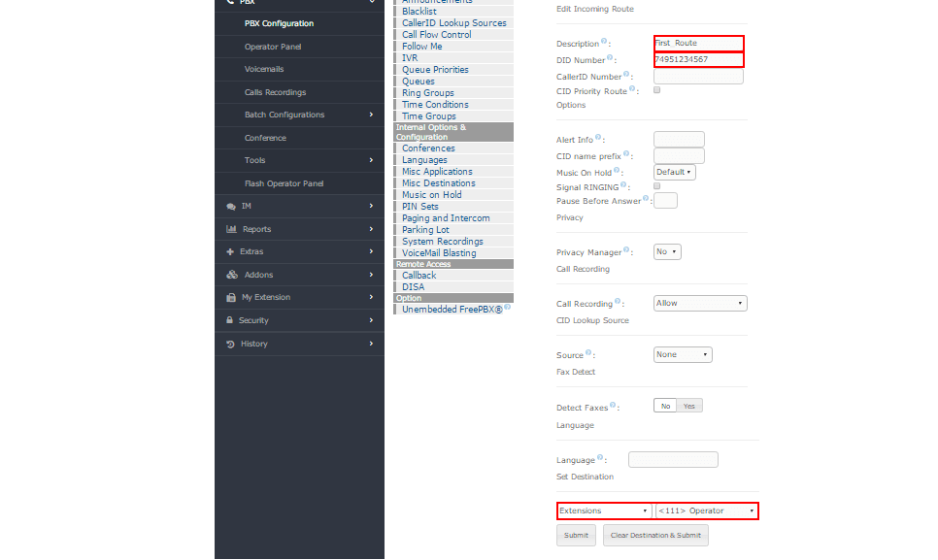938x560 pixels.
Task: Click the Description input field
Action: click(x=699, y=43)
